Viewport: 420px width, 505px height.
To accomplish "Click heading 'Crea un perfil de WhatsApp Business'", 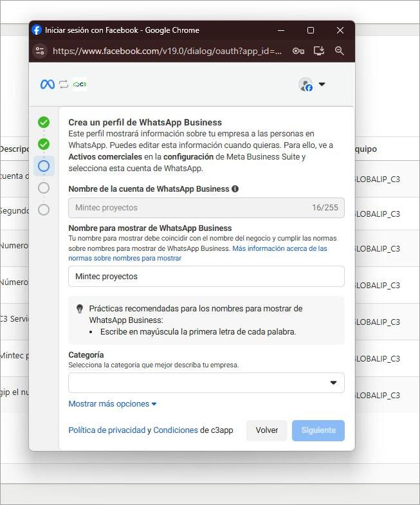I will click(145, 122).
